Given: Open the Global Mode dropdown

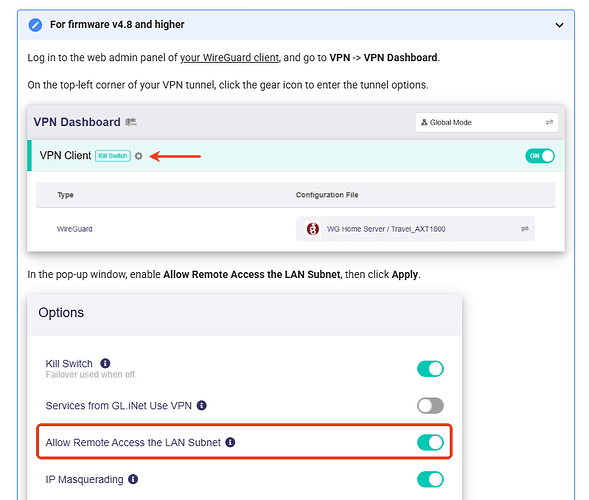Looking at the screenshot, I should point(486,122).
